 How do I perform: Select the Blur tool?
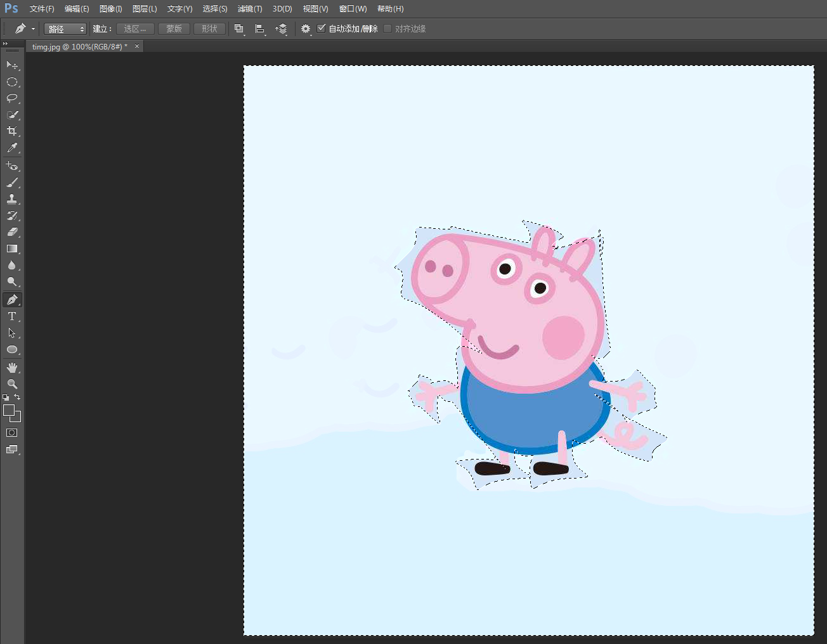pos(12,265)
